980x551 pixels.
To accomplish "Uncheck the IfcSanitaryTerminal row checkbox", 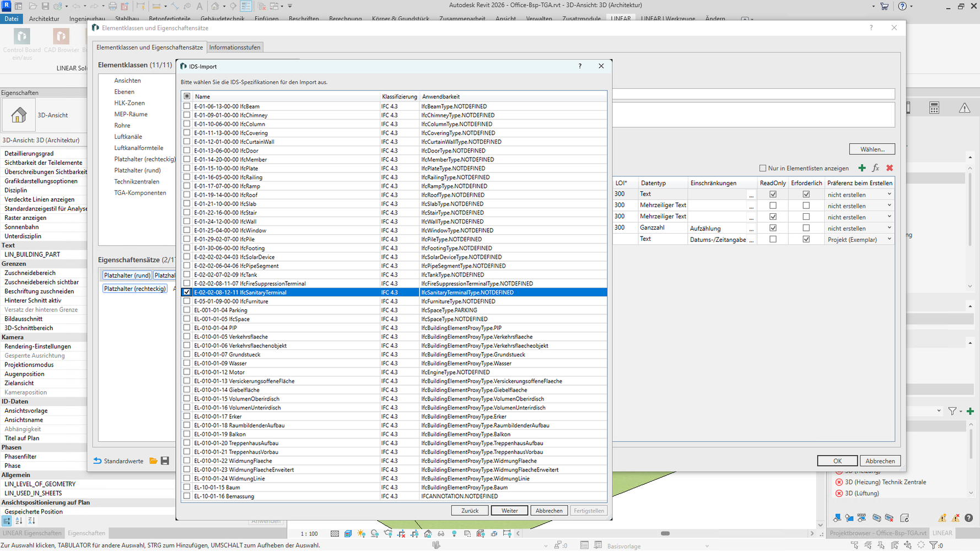I will click(187, 293).
